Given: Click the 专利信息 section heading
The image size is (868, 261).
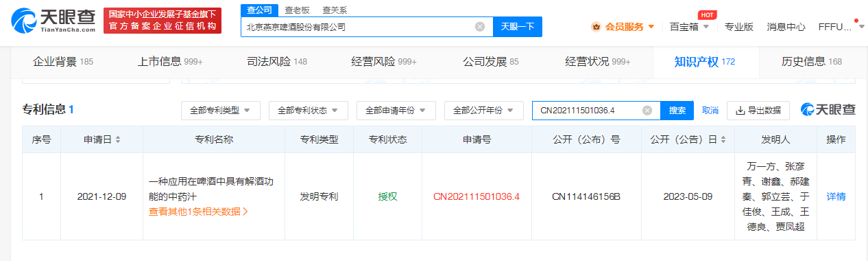Looking at the screenshot, I should (x=48, y=109).
